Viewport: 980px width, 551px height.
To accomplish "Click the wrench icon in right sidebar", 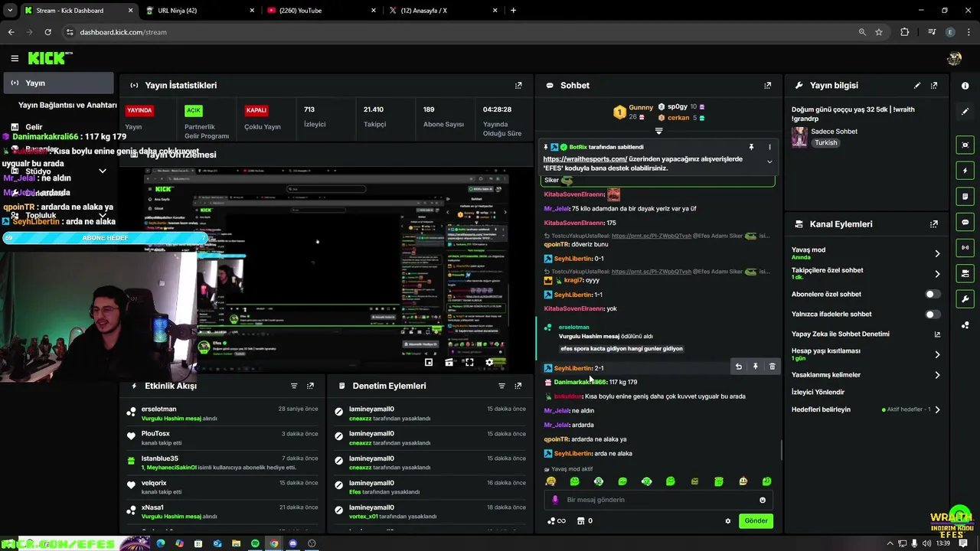I will (965, 299).
